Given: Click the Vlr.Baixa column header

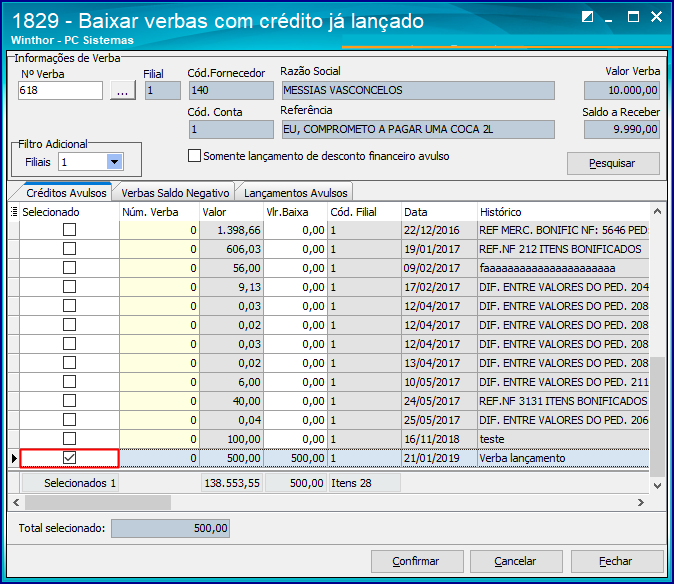Looking at the screenshot, I should [295, 212].
